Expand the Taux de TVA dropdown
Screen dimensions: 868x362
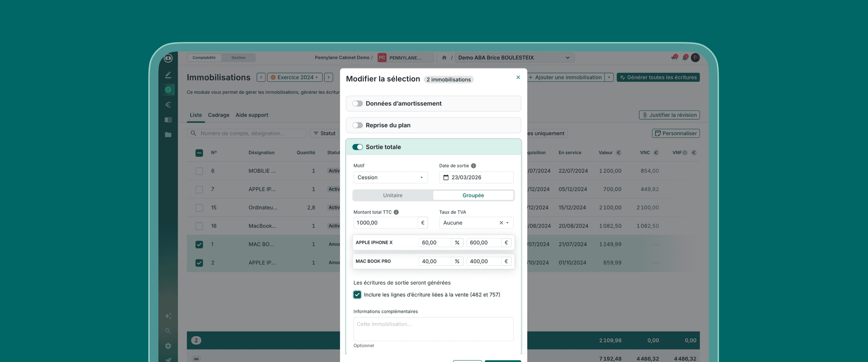pyautogui.click(x=507, y=223)
